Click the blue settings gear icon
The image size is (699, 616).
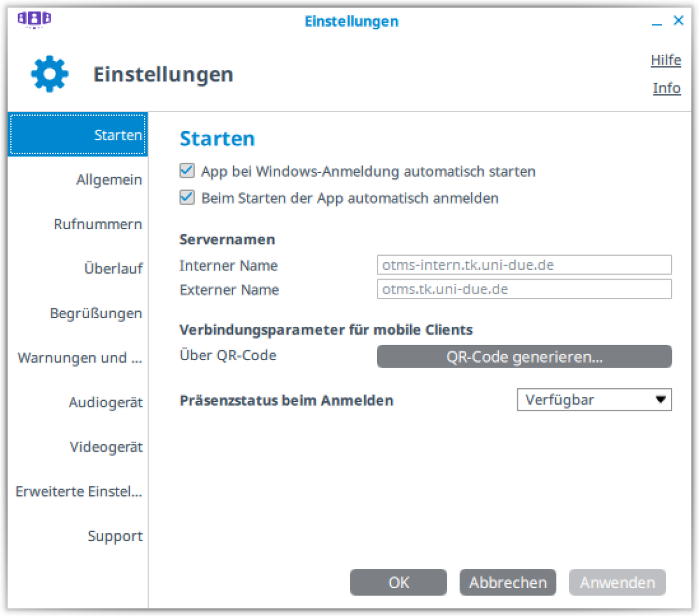coord(50,74)
